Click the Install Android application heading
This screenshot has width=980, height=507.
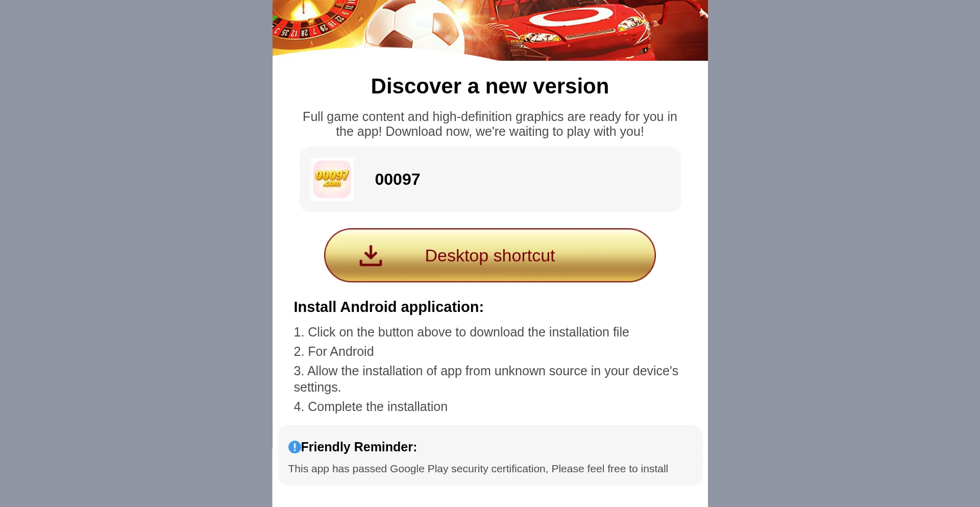click(388, 307)
